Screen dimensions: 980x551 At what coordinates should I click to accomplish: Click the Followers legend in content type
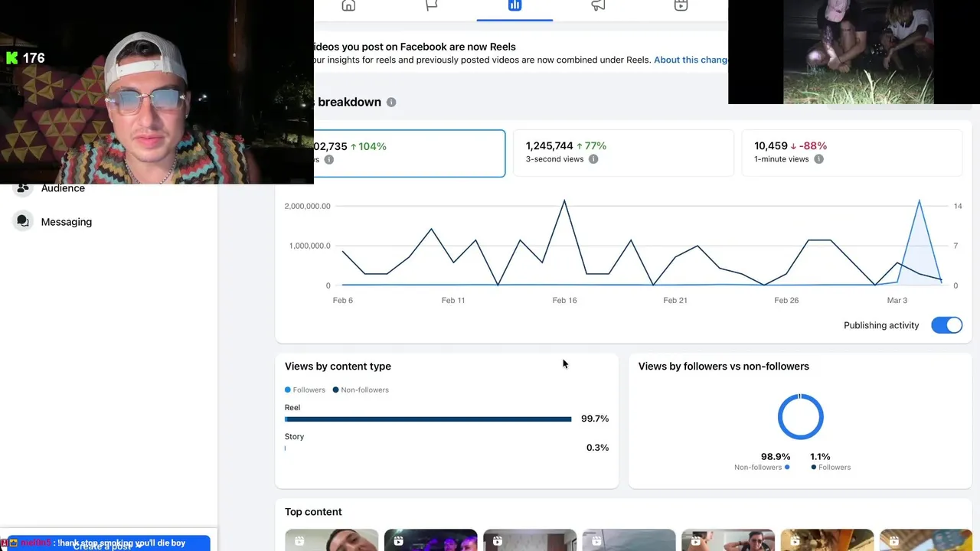305,390
